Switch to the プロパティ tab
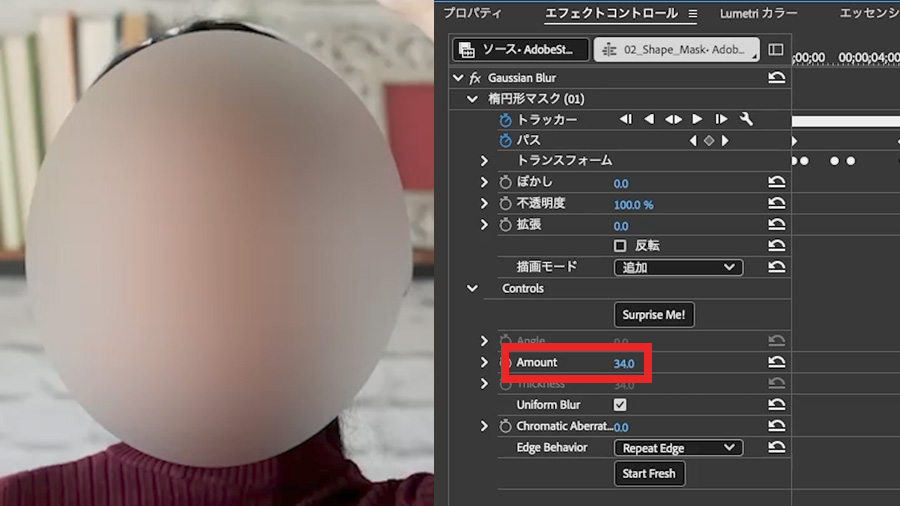 point(472,13)
